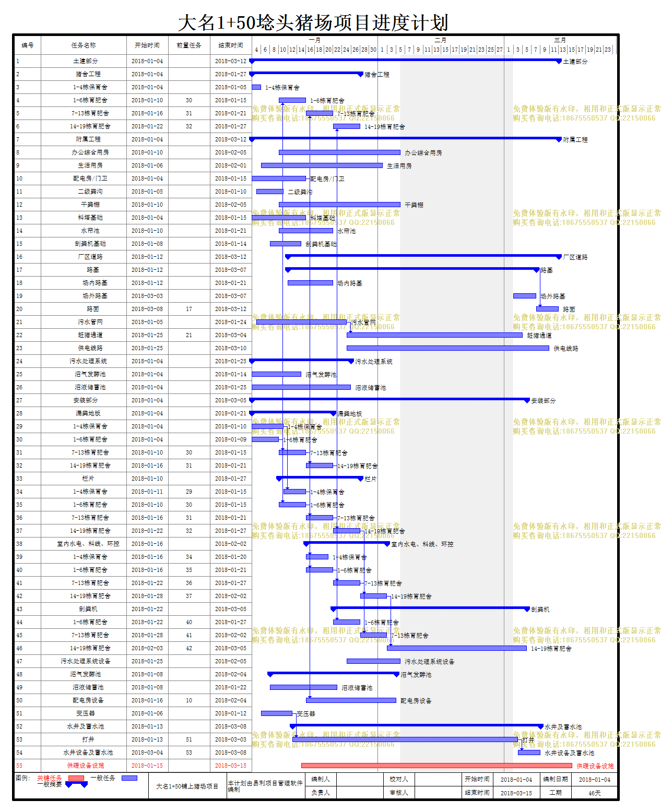Viewport: 661px width, 812px height.
Task: Click the 供电线路 task name cell in row 23
Action: 84,348
